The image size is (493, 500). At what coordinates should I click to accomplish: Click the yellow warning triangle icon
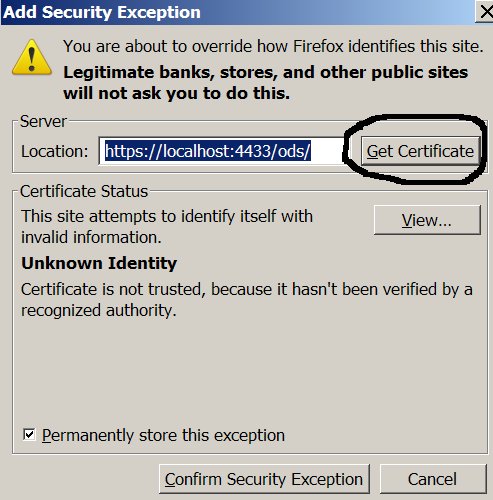point(32,57)
